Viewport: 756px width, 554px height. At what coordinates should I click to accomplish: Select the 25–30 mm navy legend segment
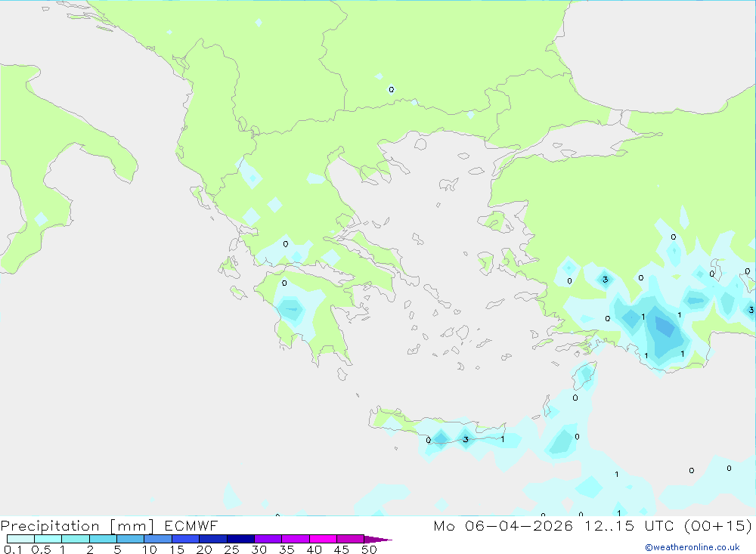point(240,539)
